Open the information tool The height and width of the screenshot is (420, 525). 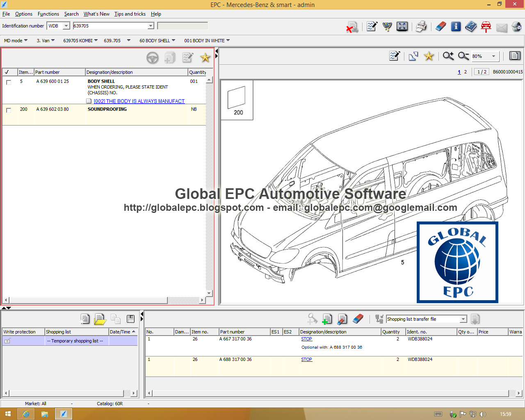[x=456, y=26]
